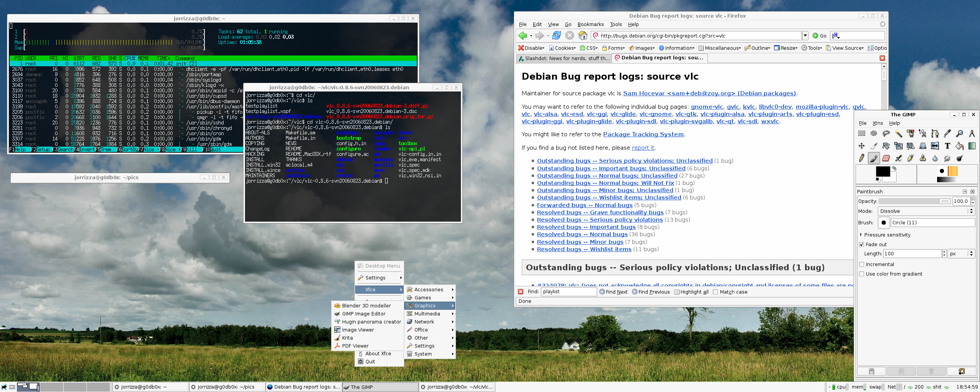The width and height of the screenshot is (980, 392).
Task: Select the Clone stamp tool
Action: [923, 158]
